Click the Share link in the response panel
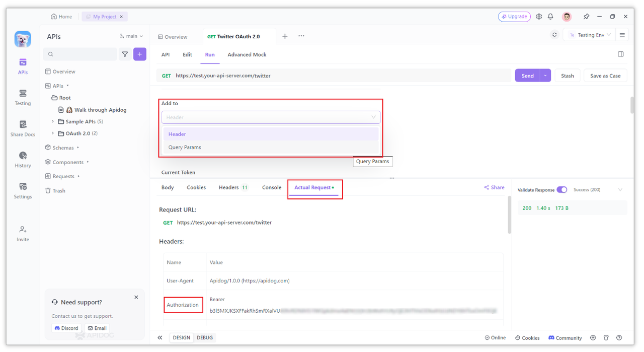 click(494, 187)
